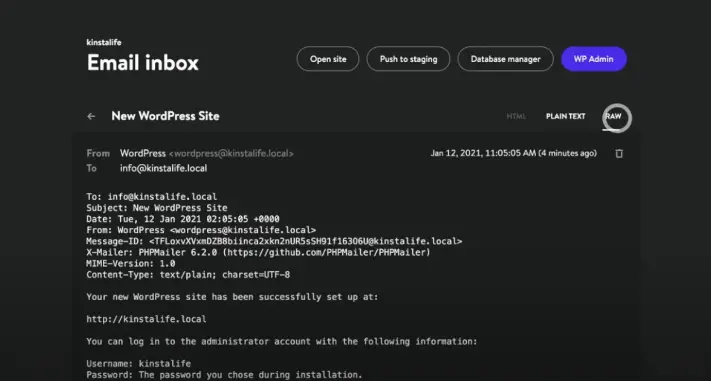Click the Content-Type: text/plain line
Viewport: 711px width, 381px height.
tap(188, 274)
